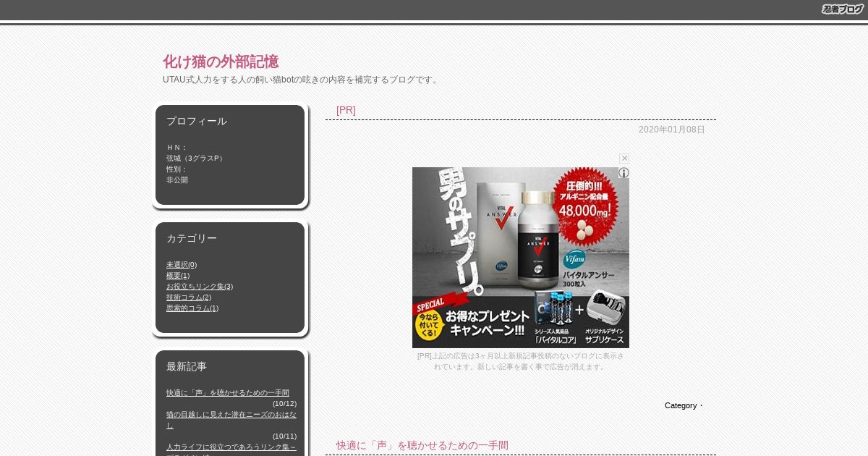This screenshot has height=456, width=868.
Task: Click the 最新記事 sidebar heading
Action: coord(187,366)
